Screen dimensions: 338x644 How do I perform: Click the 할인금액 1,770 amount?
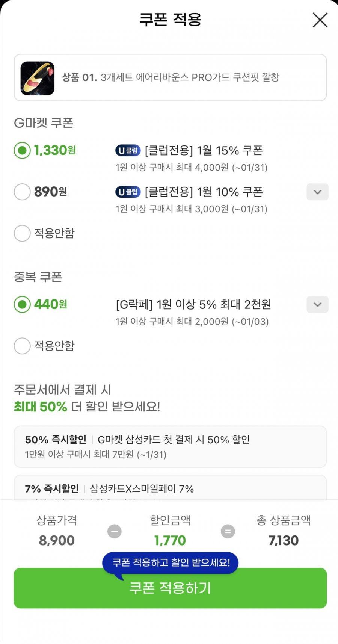pos(170,540)
